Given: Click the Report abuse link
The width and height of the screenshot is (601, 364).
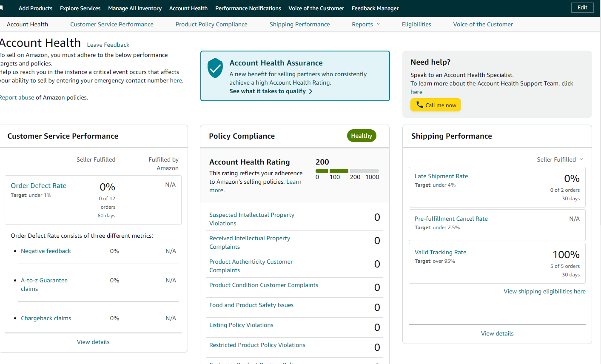Looking at the screenshot, I should [x=17, y=97].
